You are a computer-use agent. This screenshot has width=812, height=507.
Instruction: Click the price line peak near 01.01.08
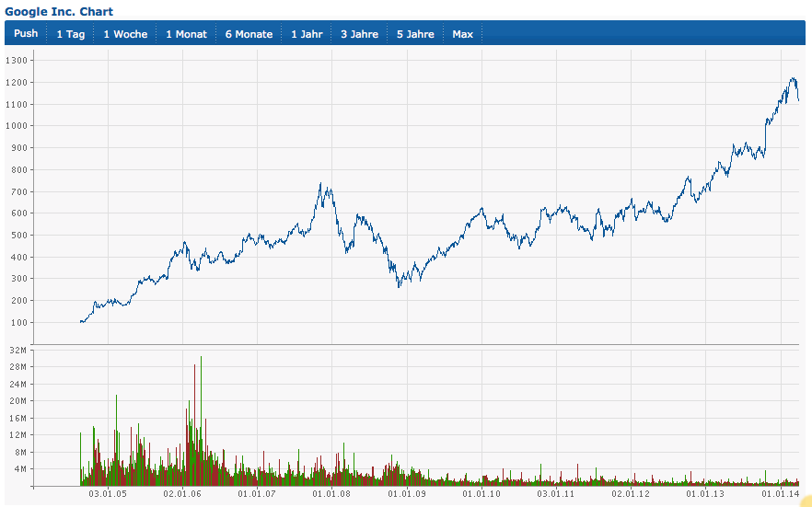click(x=320, y=183)
